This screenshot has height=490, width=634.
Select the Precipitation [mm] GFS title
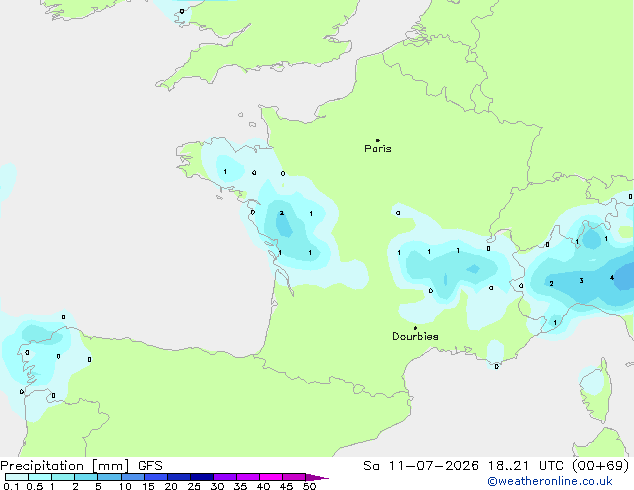pyautogui.click(x=81, y=466)
